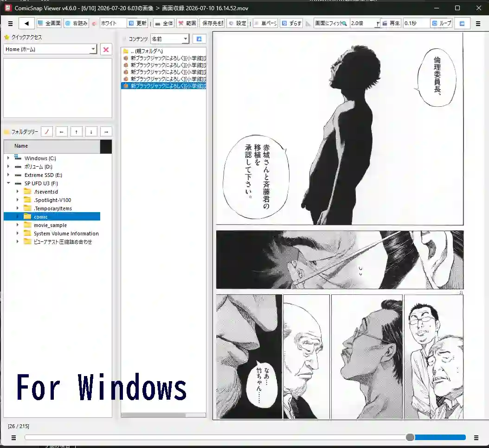489x448 pixels.
Task: Expand the ボリューム (D:) drive
Action: pos(8,166)
